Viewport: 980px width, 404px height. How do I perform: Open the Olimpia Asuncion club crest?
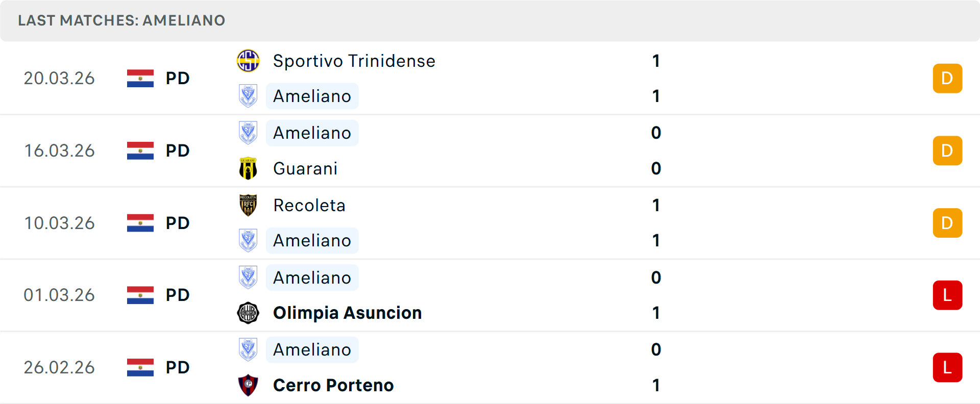(x=248, y=313)
